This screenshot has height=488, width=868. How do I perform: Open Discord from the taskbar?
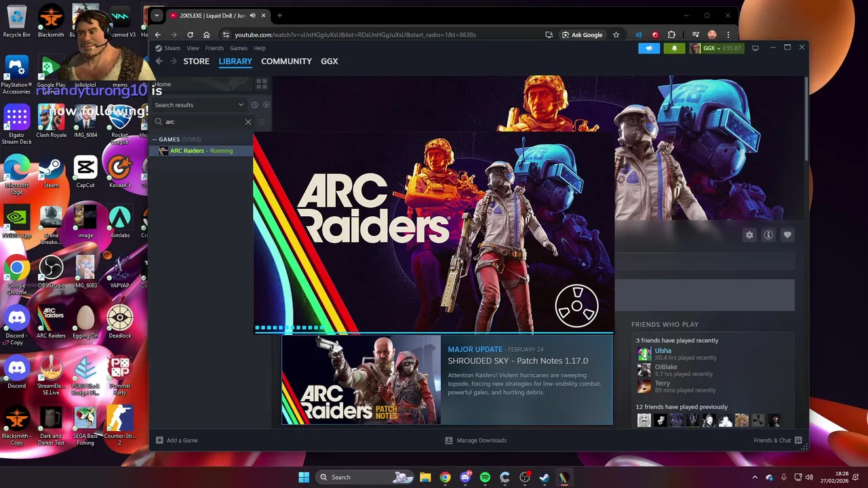pyautogui.click(x=465, y=477)
